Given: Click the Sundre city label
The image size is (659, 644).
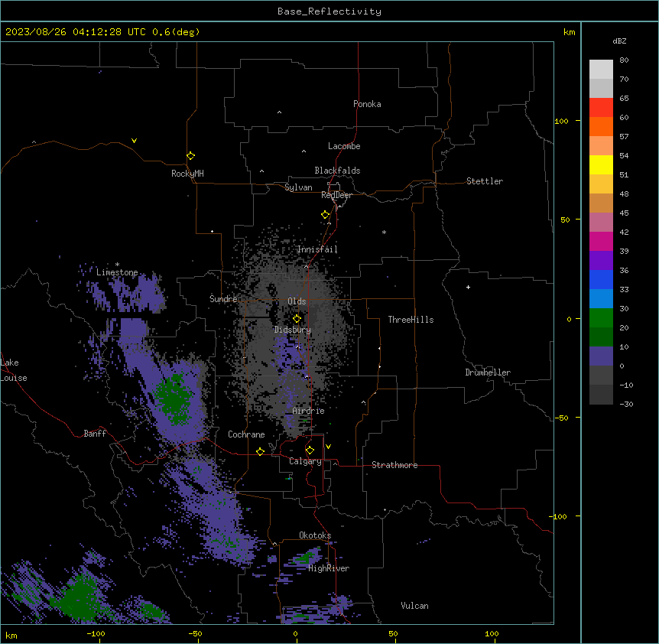Looking at the screenshot, I should click(223, 299).
